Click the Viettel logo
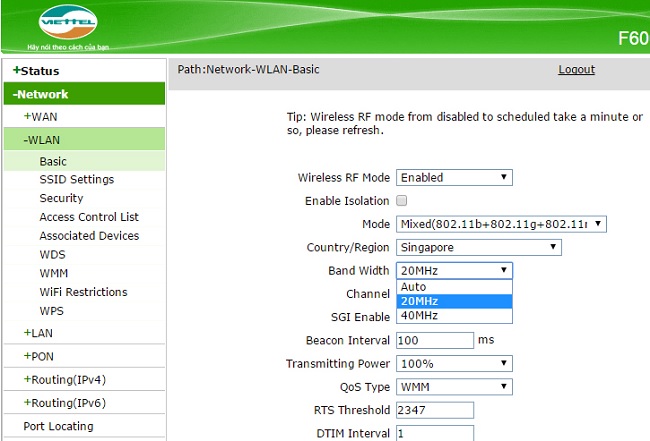 coord(68,26)
